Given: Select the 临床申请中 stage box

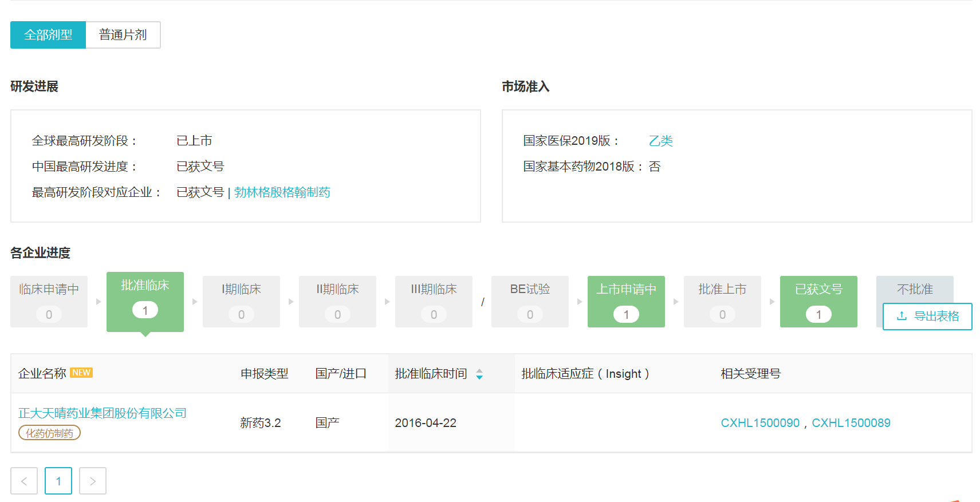Looking at the screenshot, I should (49, 301).
